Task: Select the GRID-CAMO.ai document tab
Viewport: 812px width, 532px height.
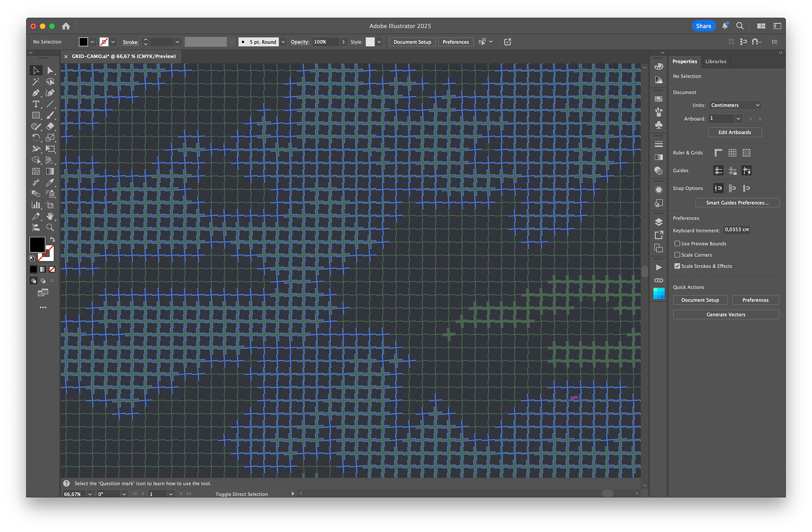Action: point(123,56)
